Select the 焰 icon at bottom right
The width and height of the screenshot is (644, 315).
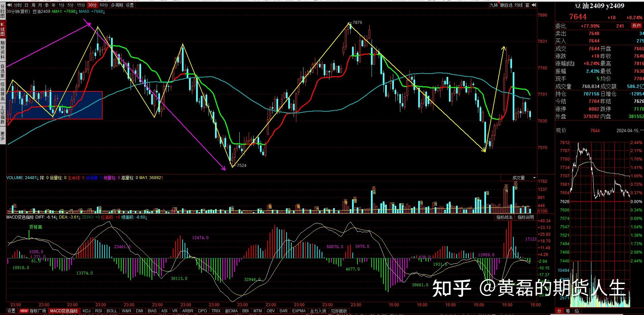(x=576, y=311)
